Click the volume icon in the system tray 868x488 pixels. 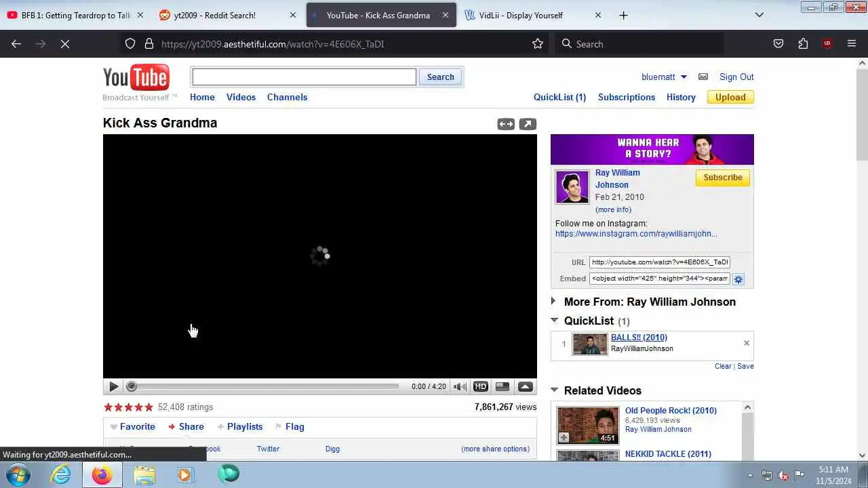(x=783, y=475)
